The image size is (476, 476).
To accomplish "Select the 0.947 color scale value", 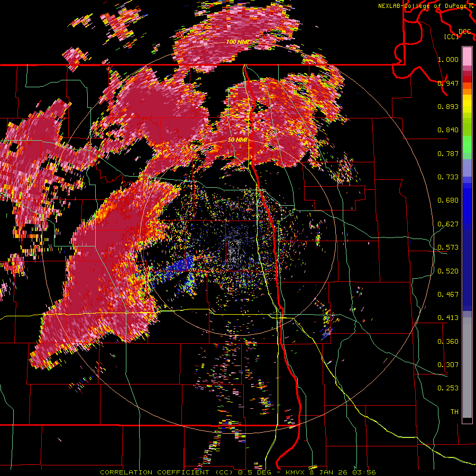I will (x=448, y=83).
